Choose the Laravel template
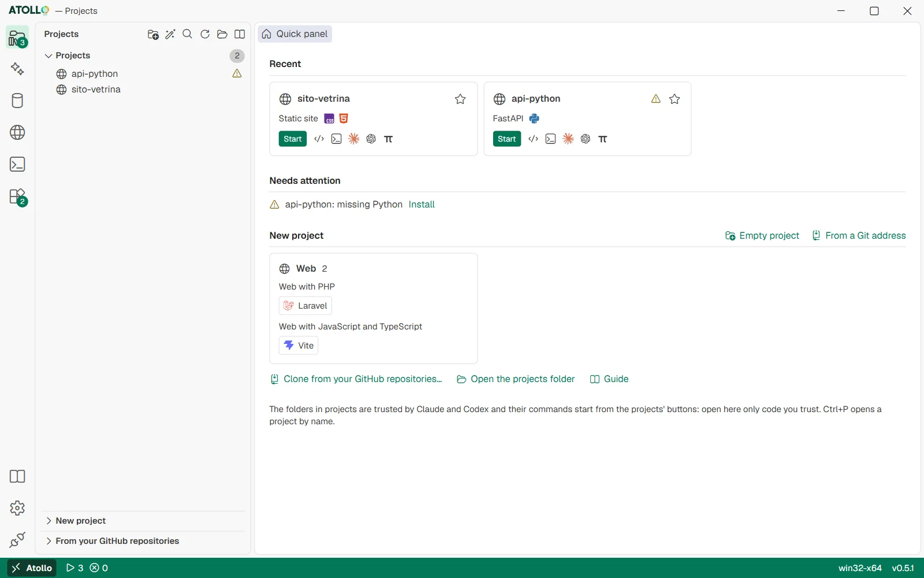 [305, 306]
